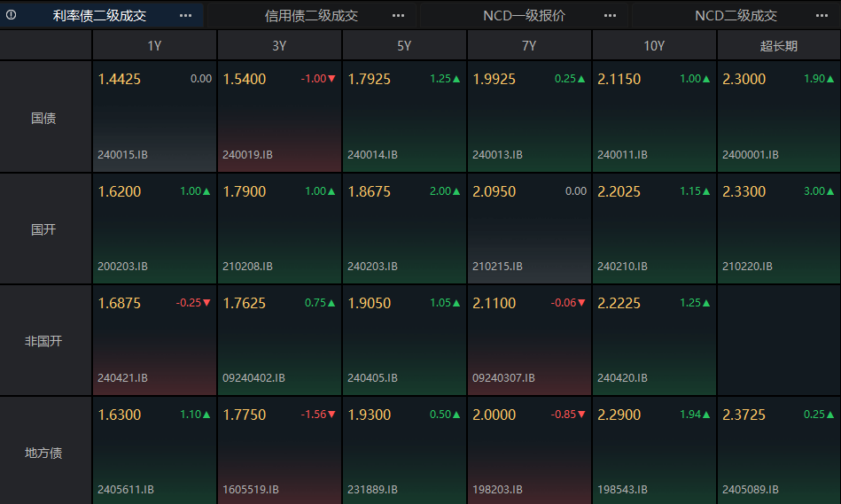841x504 pixels.
Task: Click the 国债 1Y yield 1.4425
Action: click(x=119, y=80)
